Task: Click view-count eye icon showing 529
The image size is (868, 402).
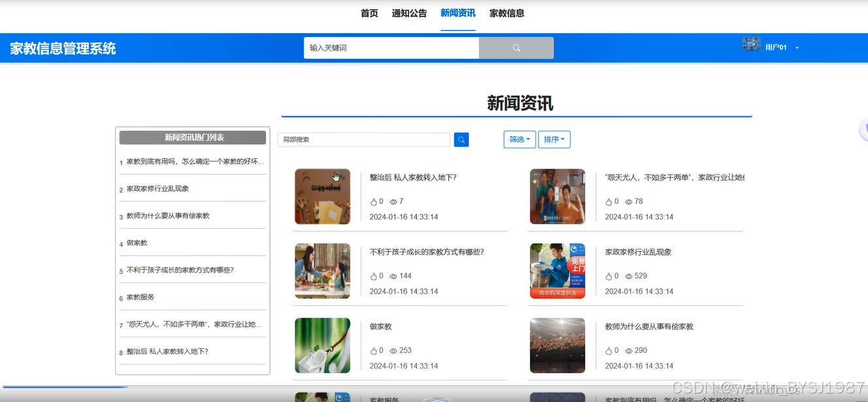Action: click(x=629, y=276)
